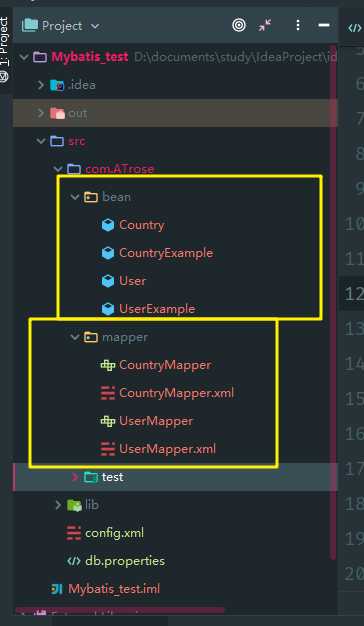
Task: Collapse the com.ATrose package arrow
Action: [x=59, y=169]
